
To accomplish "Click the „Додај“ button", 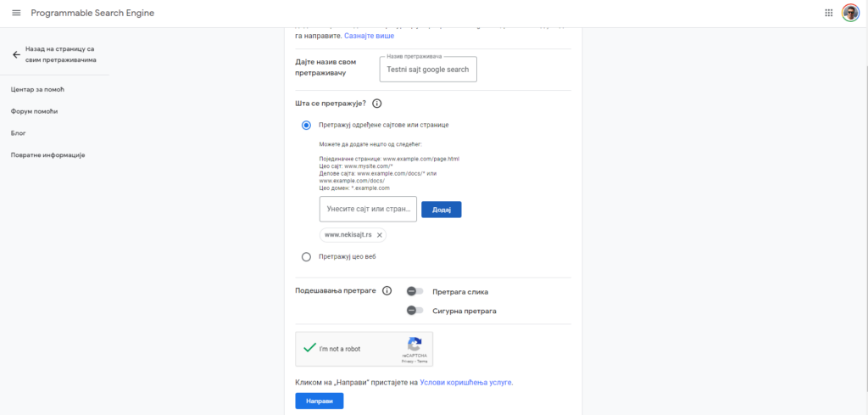I will click(441, 210).
